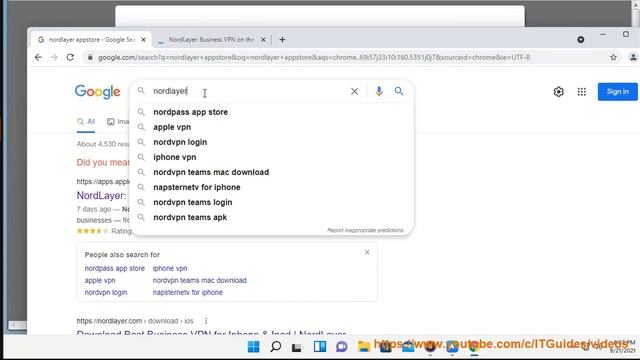Close the nordlayer appstore Google Search tab

(x=143, y=40)
